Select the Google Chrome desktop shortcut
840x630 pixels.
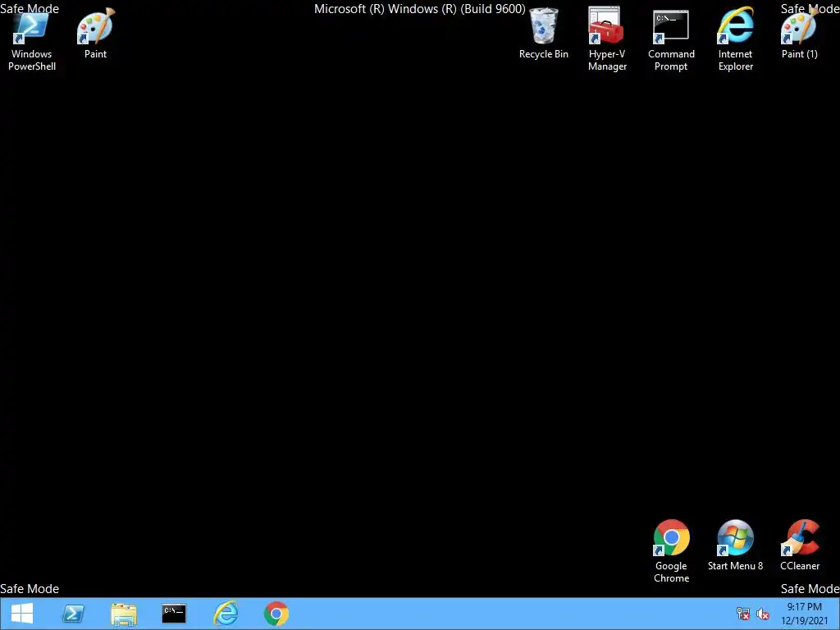click(x=671, y=551)
